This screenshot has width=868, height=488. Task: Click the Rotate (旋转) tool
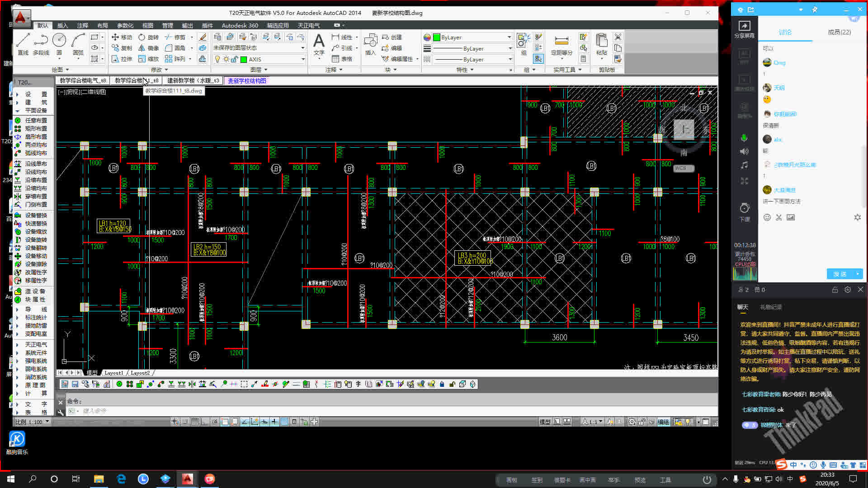(x=149, y=37)
